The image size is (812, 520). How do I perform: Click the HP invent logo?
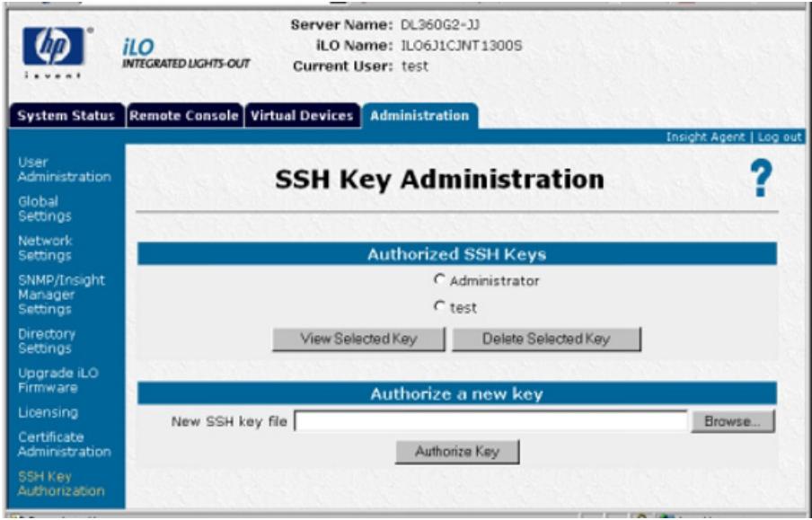tap(53, 52)
